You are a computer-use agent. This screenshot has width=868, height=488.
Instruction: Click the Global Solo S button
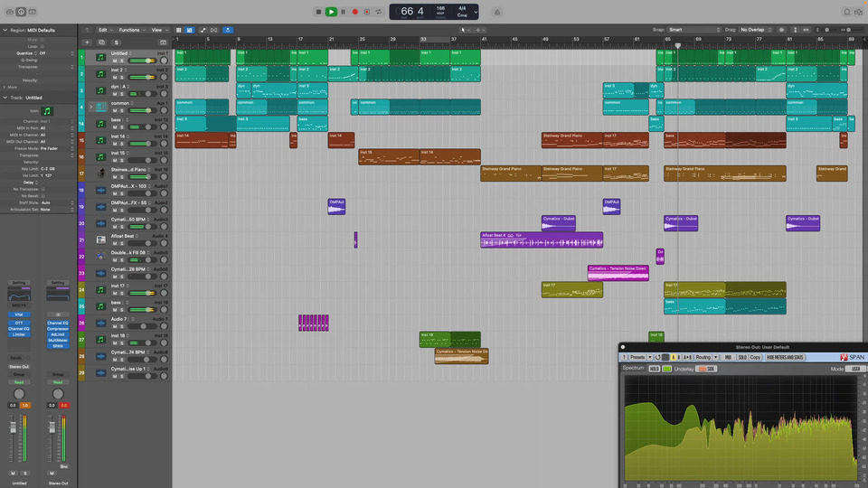[x=117, y=42]
